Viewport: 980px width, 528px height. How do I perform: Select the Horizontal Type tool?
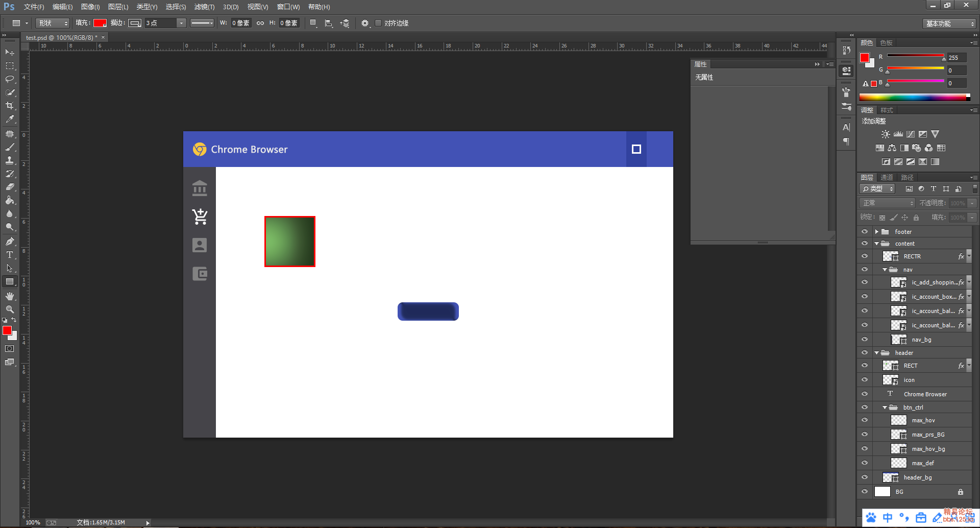click(10, 255)
